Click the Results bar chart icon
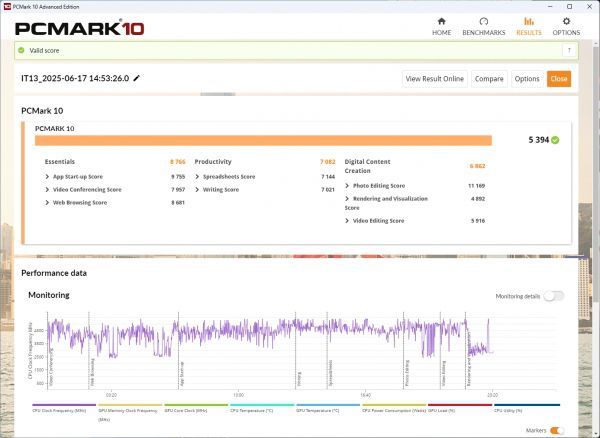This screenshot has width=600, height=438. pyautogui.click(x=529, y=21)
